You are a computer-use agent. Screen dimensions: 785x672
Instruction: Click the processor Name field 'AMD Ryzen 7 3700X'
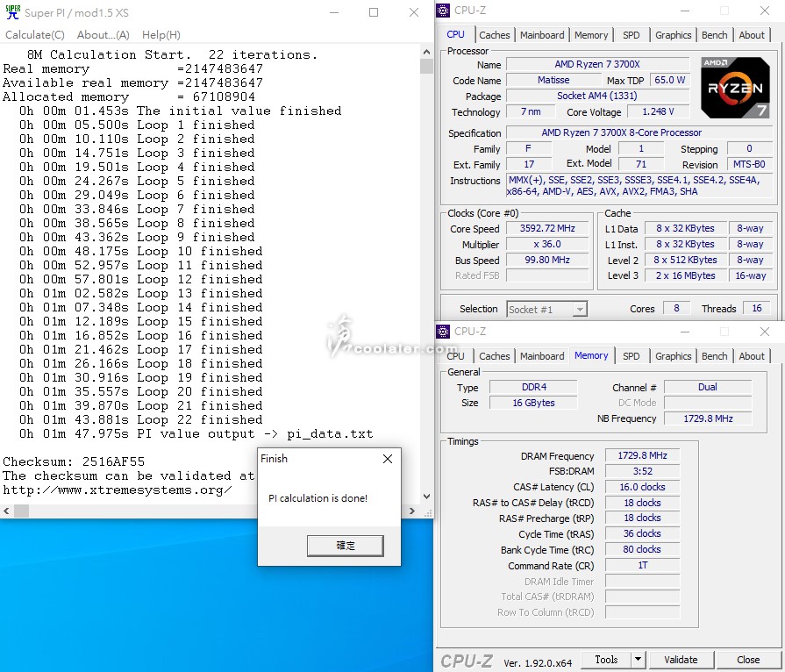tap(597, 64)
